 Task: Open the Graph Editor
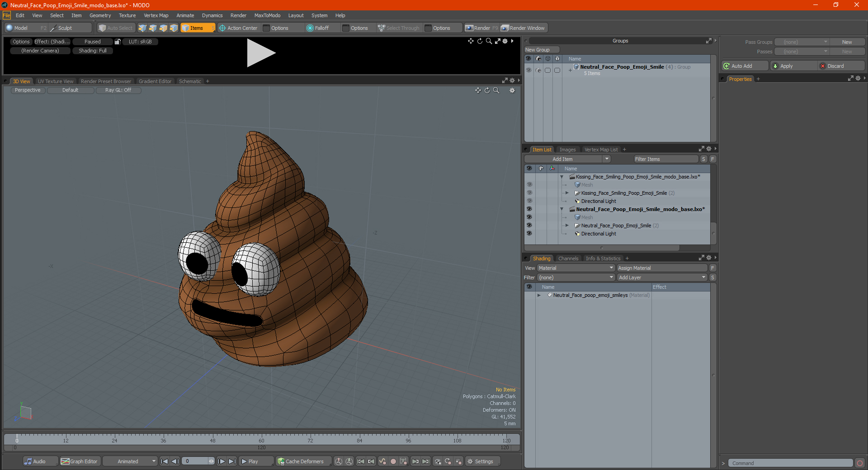pyautogui.click(x=79, y=461)
